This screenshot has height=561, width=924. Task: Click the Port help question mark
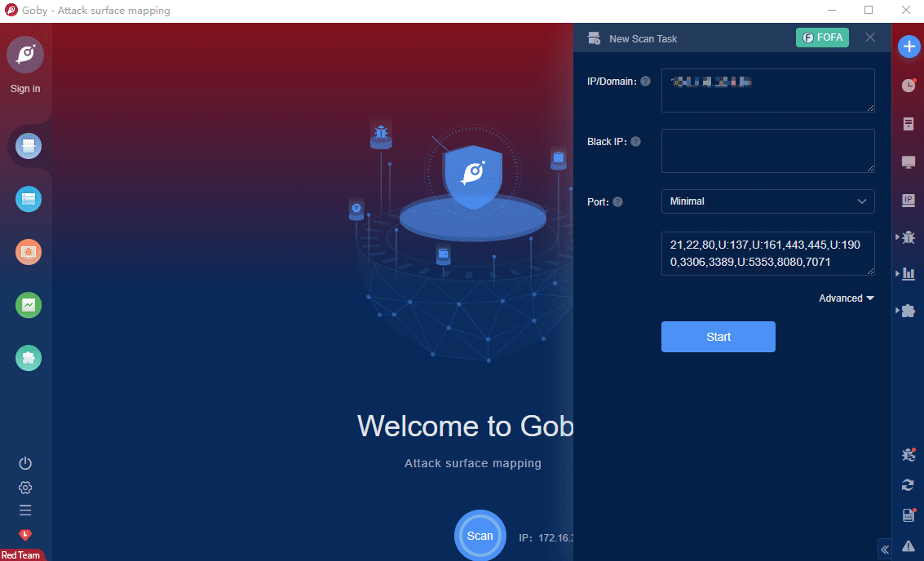click(617, 201)
